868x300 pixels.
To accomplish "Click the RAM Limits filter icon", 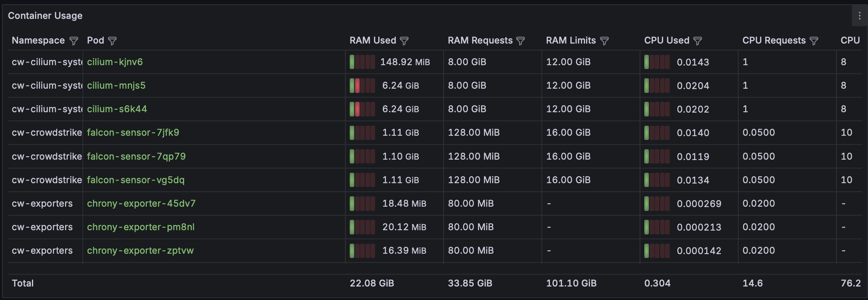I will tap(605, 41).
